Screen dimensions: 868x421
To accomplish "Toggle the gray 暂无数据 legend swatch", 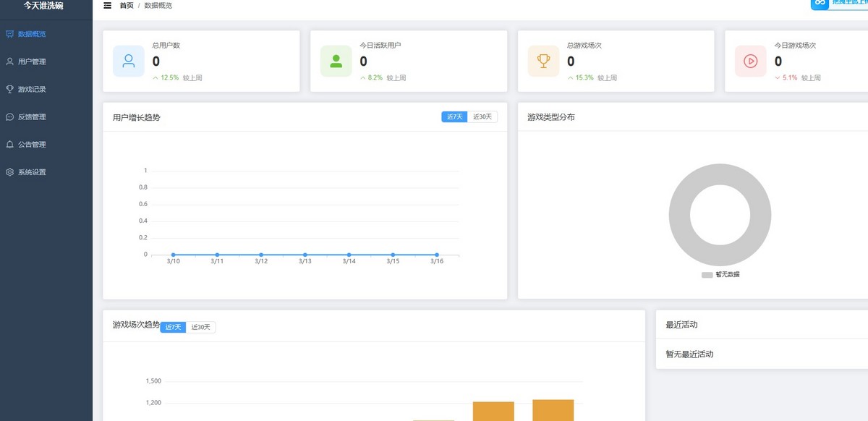I will [x=707, y=275].
